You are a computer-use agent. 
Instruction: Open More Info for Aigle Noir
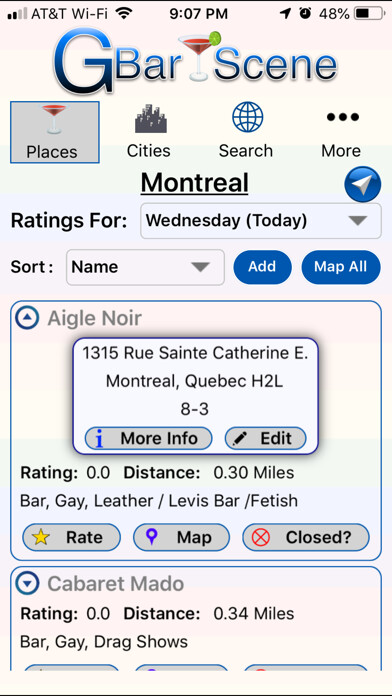(x=148, y=439)
